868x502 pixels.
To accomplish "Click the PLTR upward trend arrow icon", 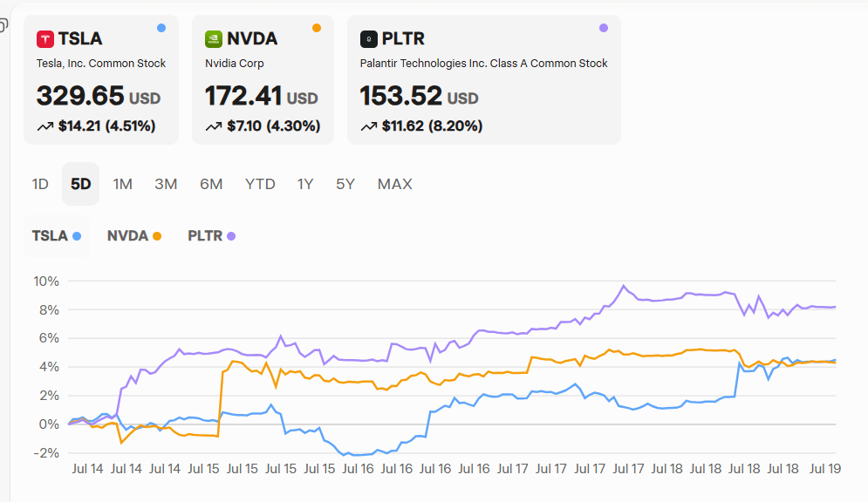I will 369,126.
